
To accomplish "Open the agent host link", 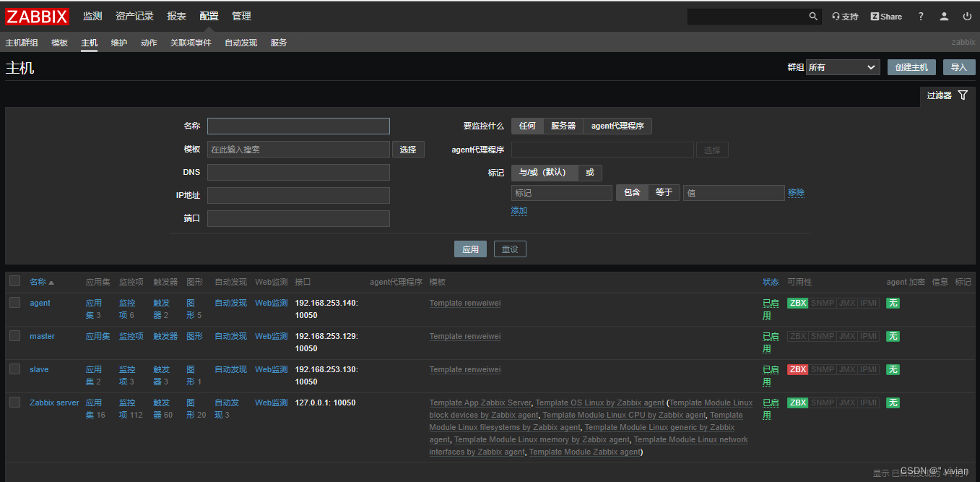I will (40, 304).
